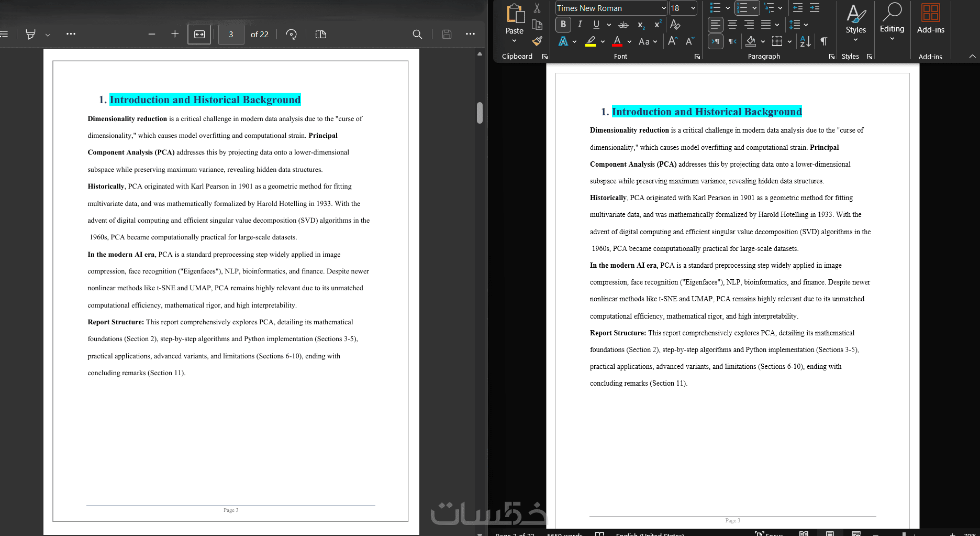The height and width of the screenshot is (536, 980).
Task: Toggle fit-to-width in the PDF viewer
Action: pyautogui.click(x=199, y=34)
